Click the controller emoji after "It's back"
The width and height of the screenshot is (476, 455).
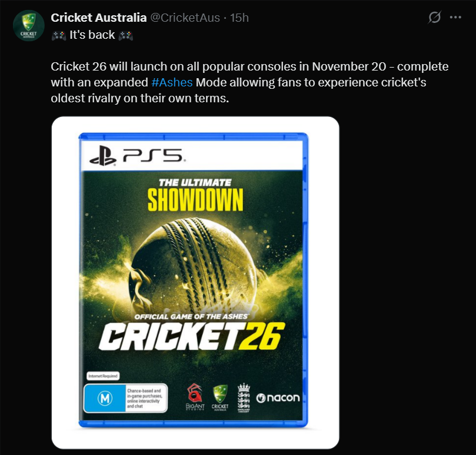tap(125, 35)
